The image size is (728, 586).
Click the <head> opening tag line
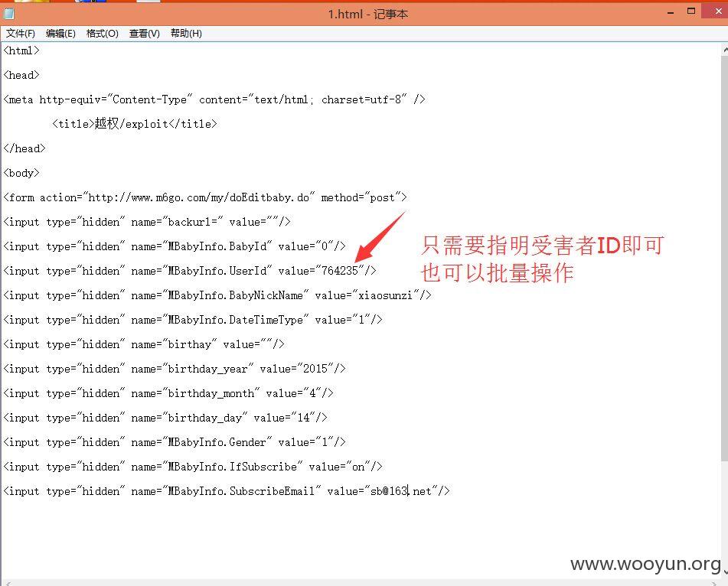point(21,75)
